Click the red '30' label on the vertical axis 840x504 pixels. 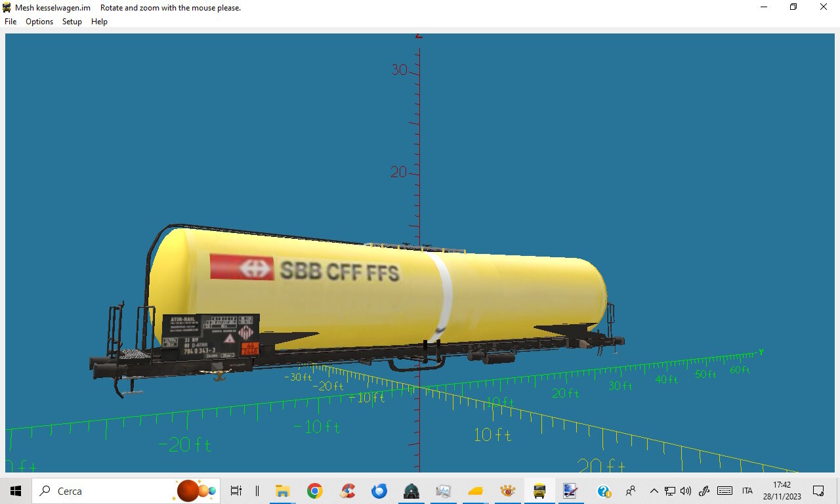400,70
